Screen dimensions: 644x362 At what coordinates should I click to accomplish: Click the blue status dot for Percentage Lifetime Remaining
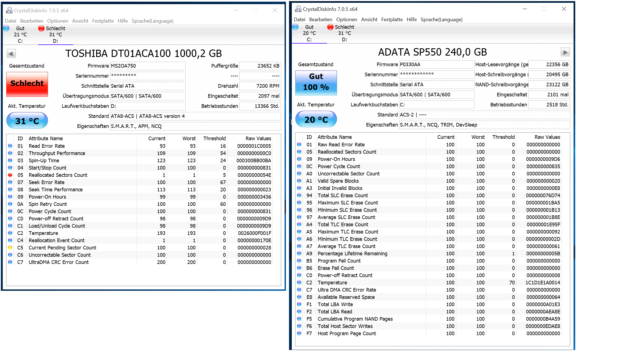[x=299, y=254]
